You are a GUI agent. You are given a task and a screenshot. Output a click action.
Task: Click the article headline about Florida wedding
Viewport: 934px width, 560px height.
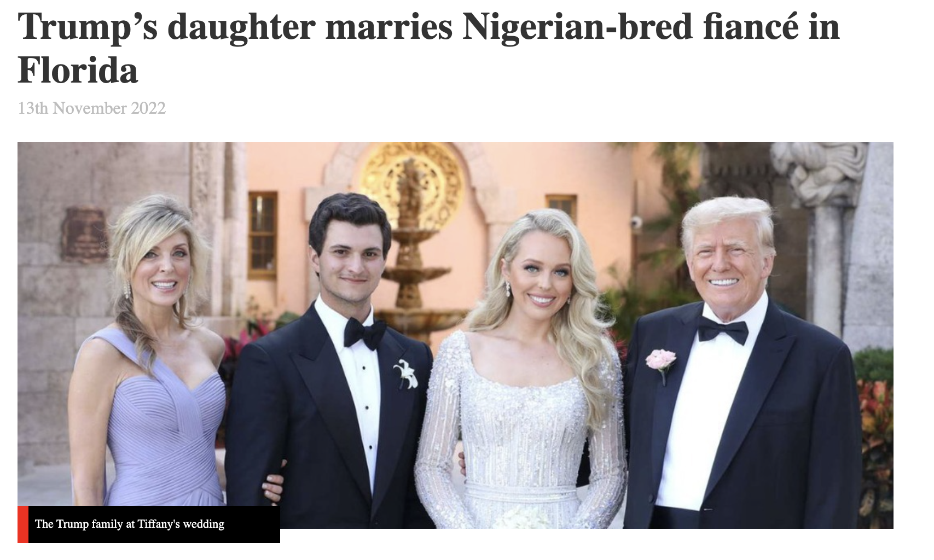coord(428,48)
